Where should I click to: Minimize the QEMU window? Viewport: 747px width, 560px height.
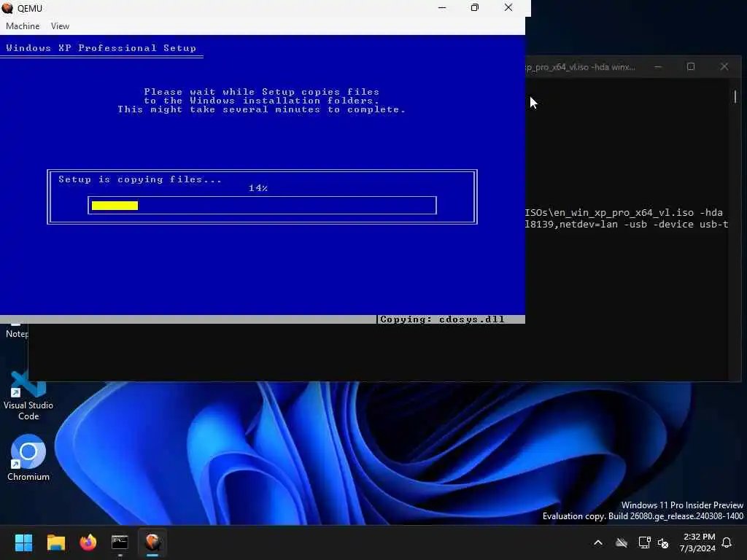(x=442, y=7)
